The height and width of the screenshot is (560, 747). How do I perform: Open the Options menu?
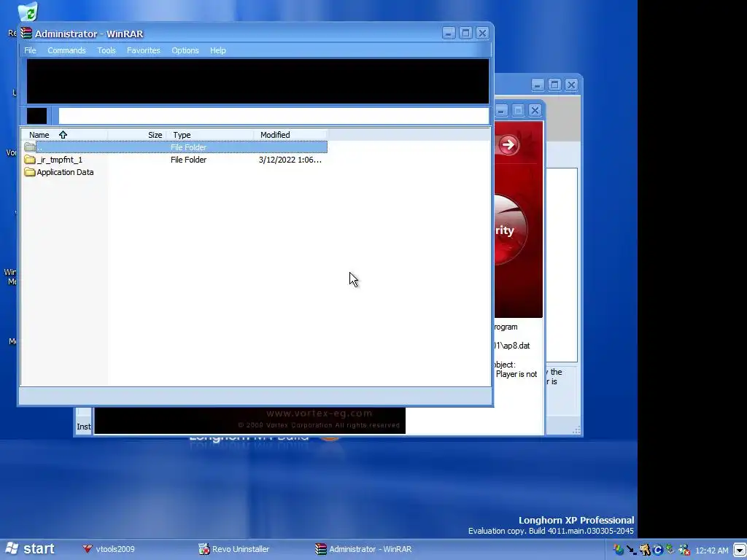(x=185, y=50)
